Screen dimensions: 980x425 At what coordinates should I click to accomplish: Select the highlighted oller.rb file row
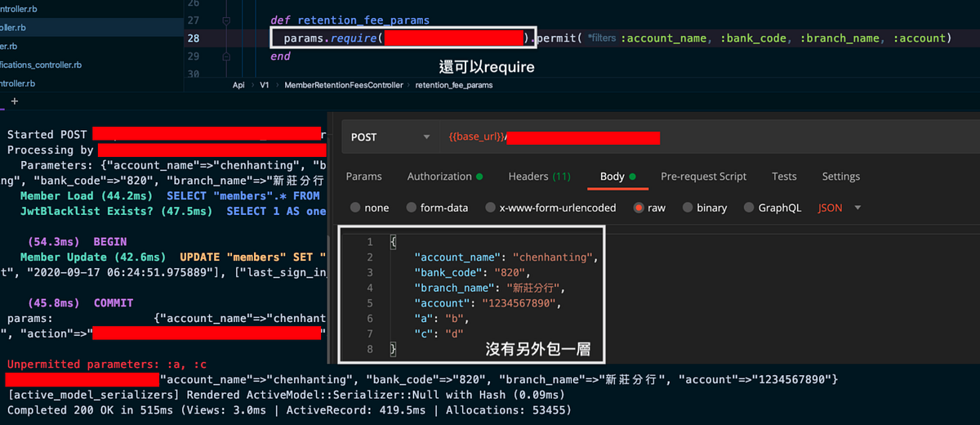pos(91,27)
